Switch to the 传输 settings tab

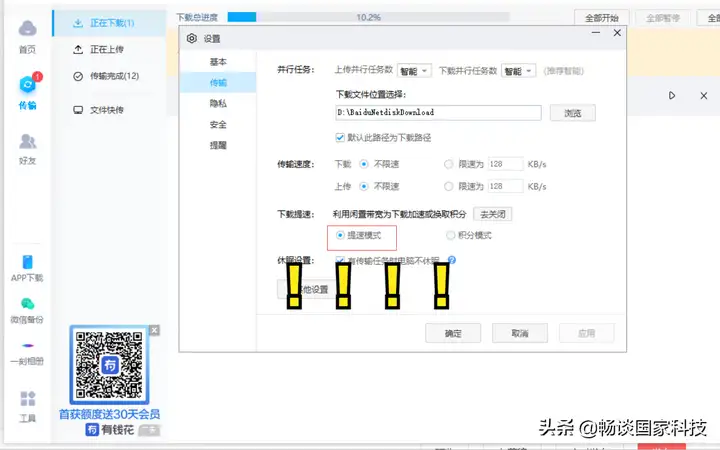[x=218, y=83]
